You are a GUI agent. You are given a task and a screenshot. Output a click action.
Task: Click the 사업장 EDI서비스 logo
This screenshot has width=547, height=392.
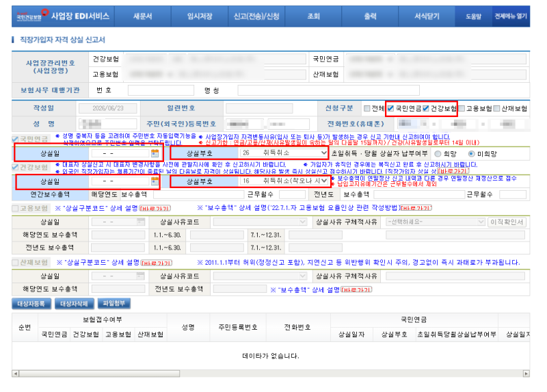[x=63, y=16]
